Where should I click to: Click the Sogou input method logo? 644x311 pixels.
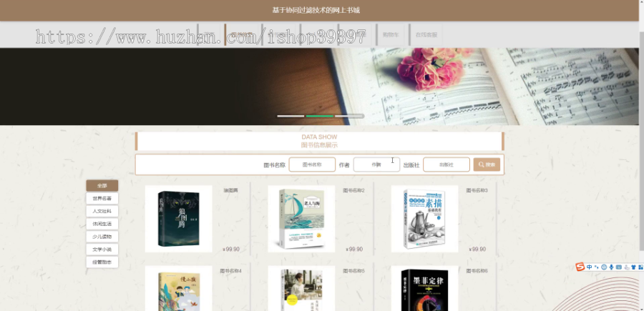(580, 267)
